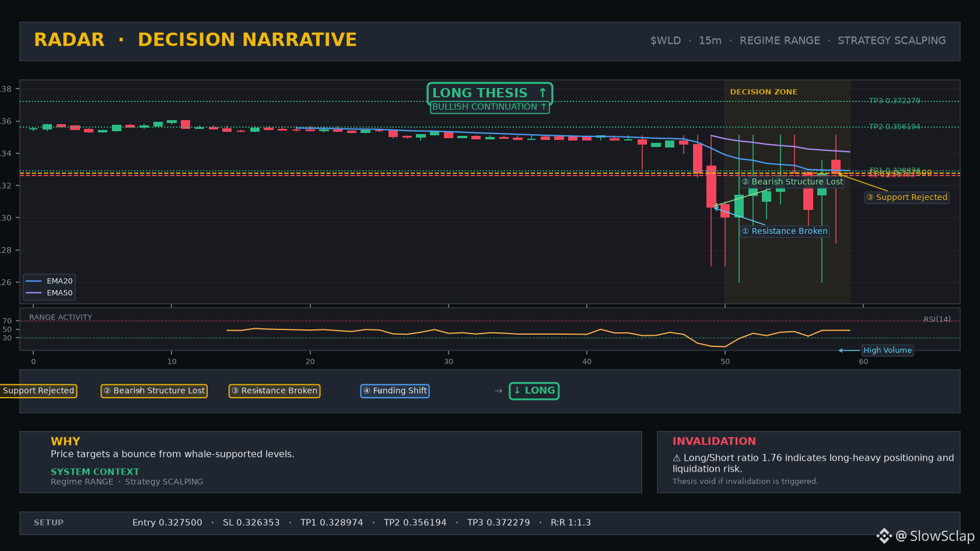Select the Bearish Structure Lost chip in the step row

tap(154, 391)
